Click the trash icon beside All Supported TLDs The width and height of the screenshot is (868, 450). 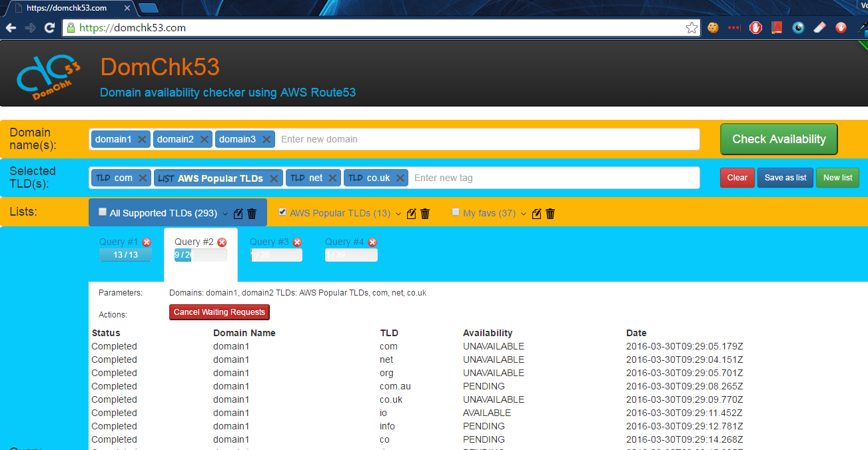[251, 214]
